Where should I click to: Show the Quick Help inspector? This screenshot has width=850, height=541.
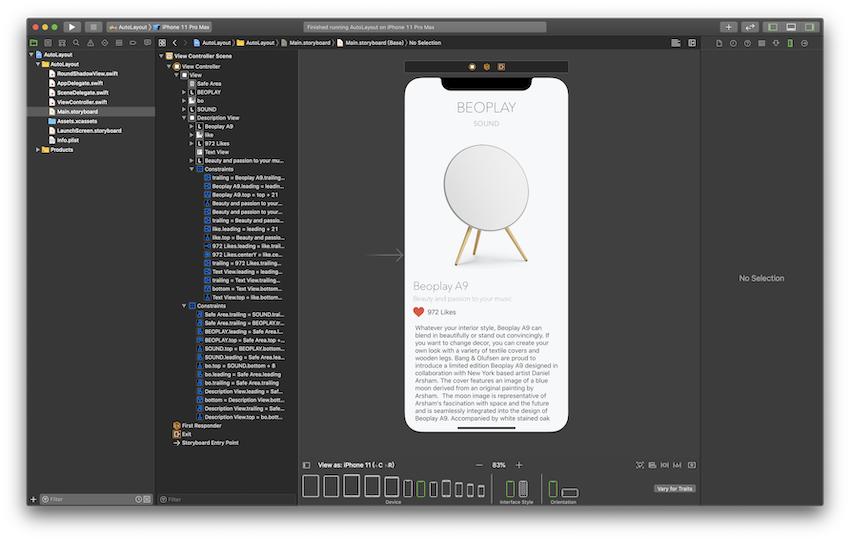pos(747,43)
